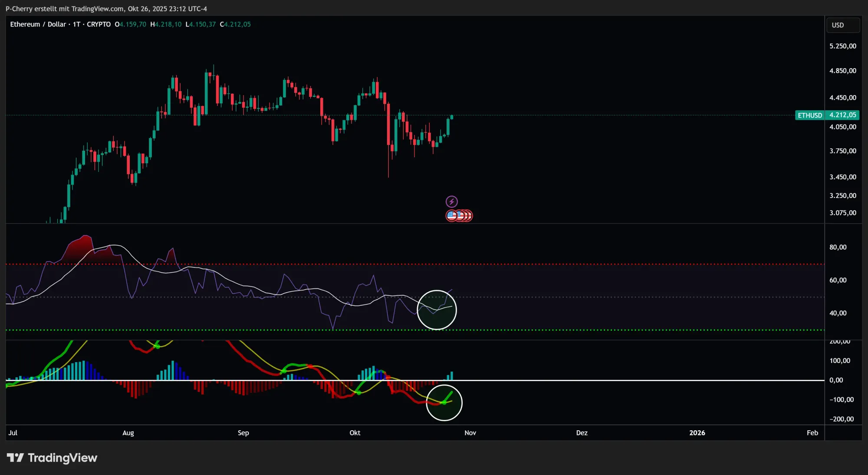Click the 2026 label on time axis

[697, 432]
